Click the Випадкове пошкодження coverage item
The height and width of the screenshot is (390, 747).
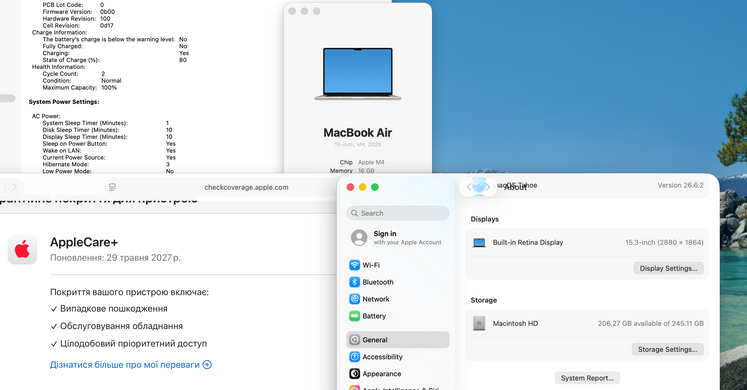point(109,309)
